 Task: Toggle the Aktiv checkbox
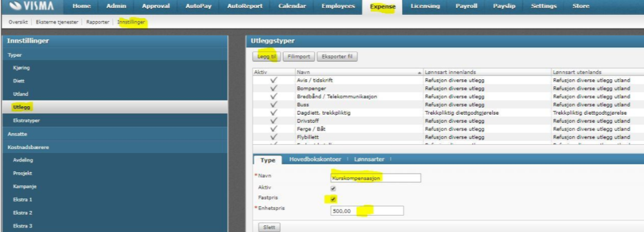point(333,189)
